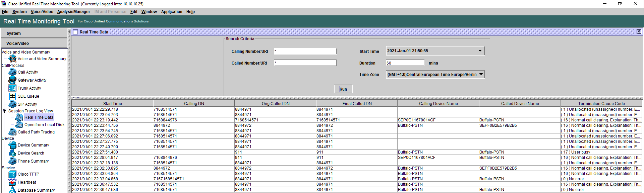Screen dimensions: 644x193
Task: Click the Device Search icon
Action: (x=12, y=153)
